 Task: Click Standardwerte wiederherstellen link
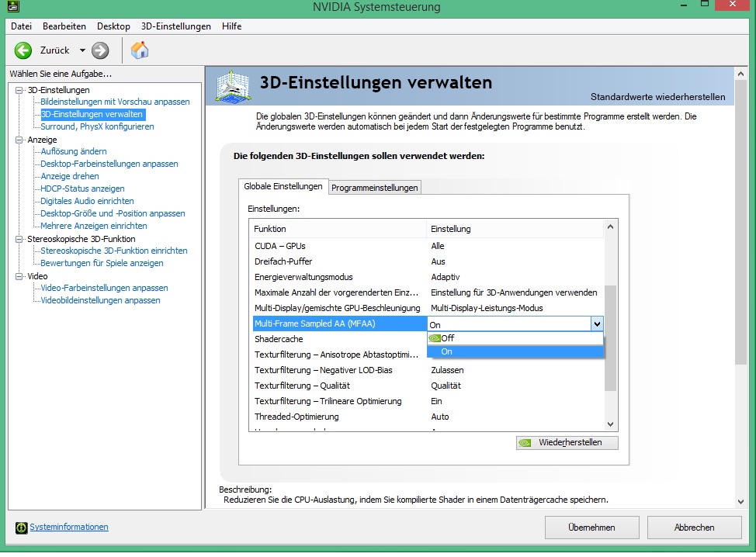point(657,97)
